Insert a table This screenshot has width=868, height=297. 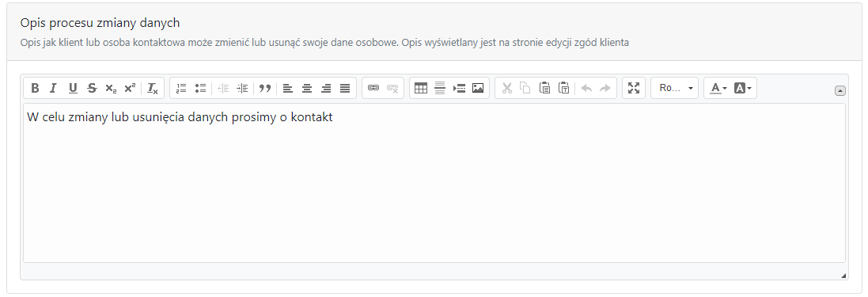coord(421,88)
